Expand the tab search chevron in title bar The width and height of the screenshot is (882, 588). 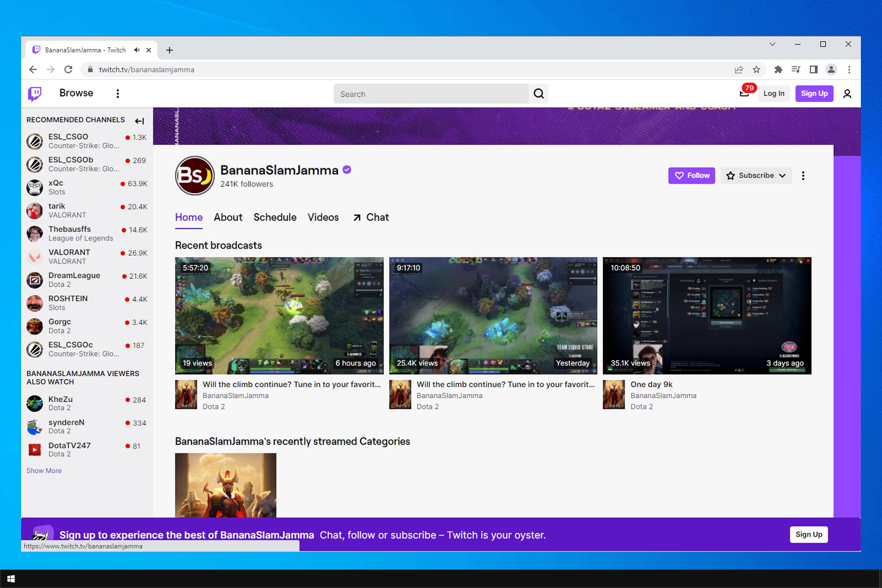[x=772, y=44]
